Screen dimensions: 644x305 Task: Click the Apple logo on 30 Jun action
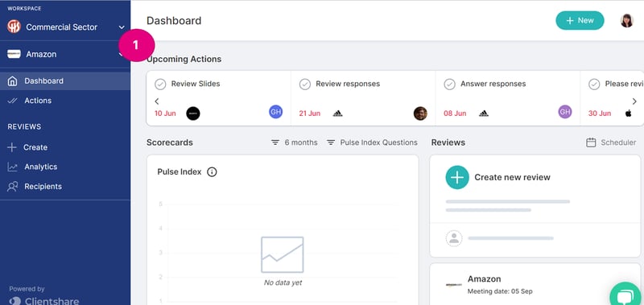[x=628, y=113]
